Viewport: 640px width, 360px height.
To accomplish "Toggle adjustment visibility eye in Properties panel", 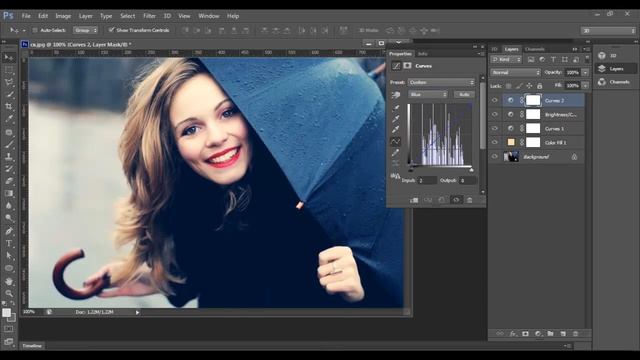I will click(x=456, y=200).
